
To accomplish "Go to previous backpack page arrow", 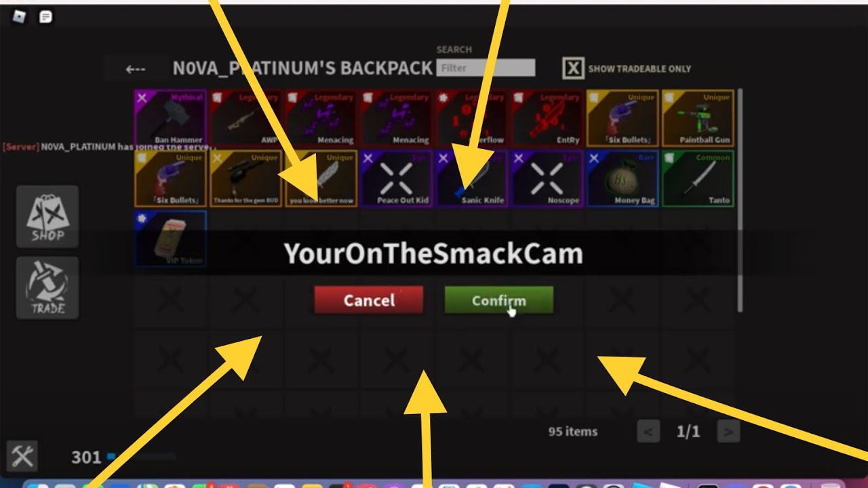I will point(648,431).
